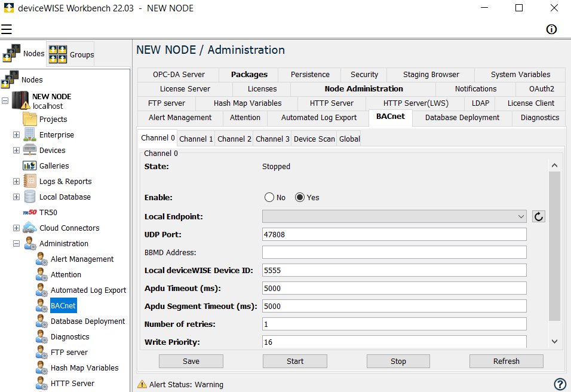Click the Alert Management tree icon
The width and height of the screenshot is (571, 392).
[42, 259]
